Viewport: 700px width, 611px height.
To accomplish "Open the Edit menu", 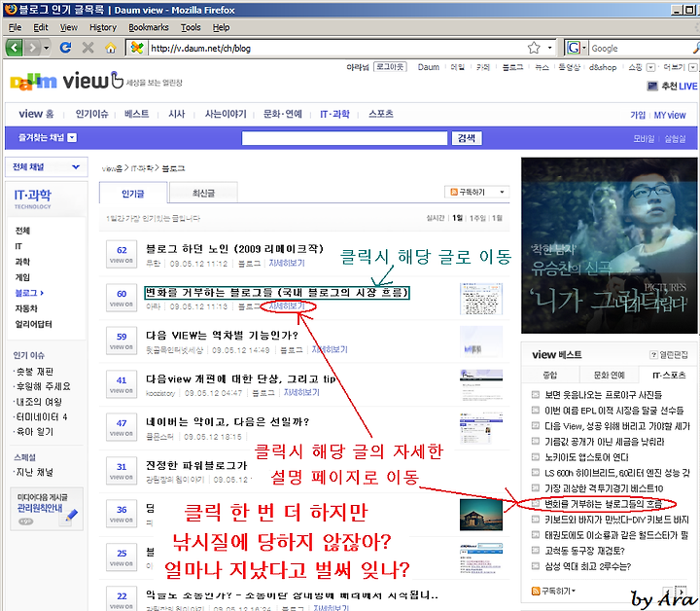I will tap(41, 27).
